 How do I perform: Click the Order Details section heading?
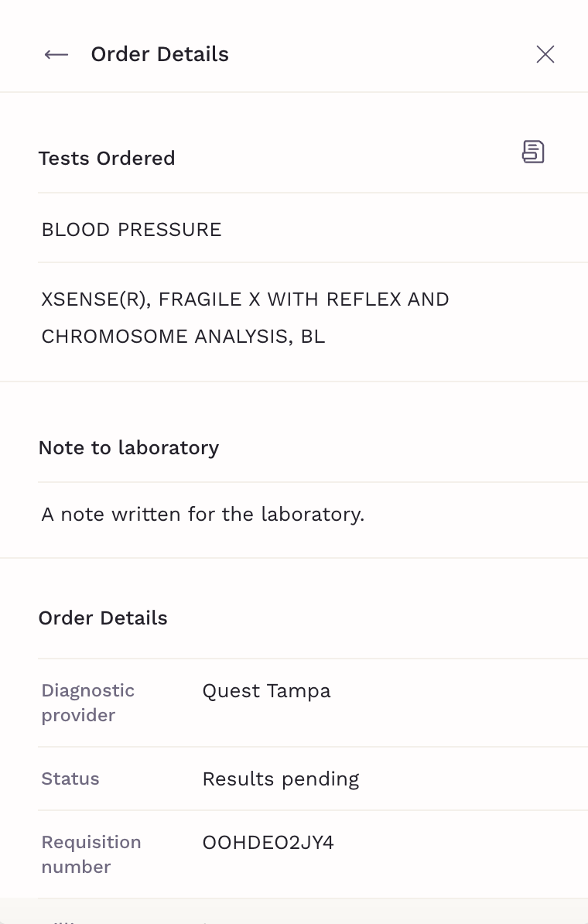click(x=103, y=618)
